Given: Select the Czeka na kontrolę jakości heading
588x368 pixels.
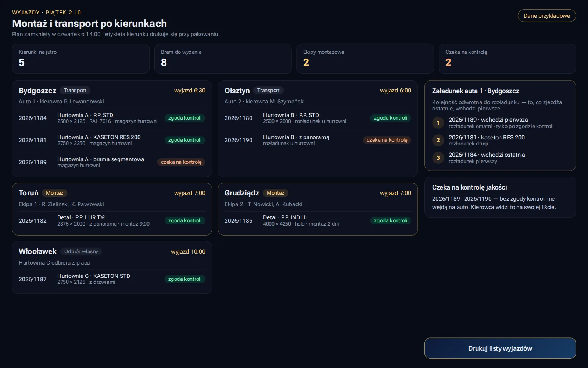Looking at the screenshot, I should (x=469, y=187).
